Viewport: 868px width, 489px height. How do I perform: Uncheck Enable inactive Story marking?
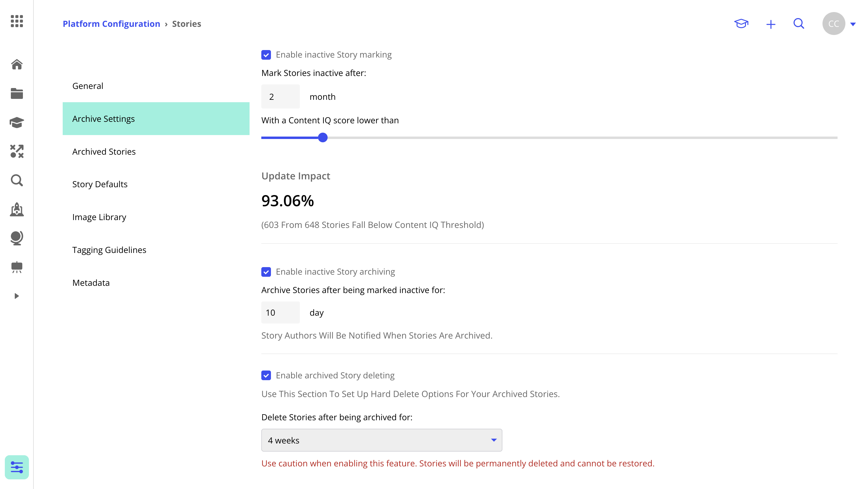click(266, 55)
